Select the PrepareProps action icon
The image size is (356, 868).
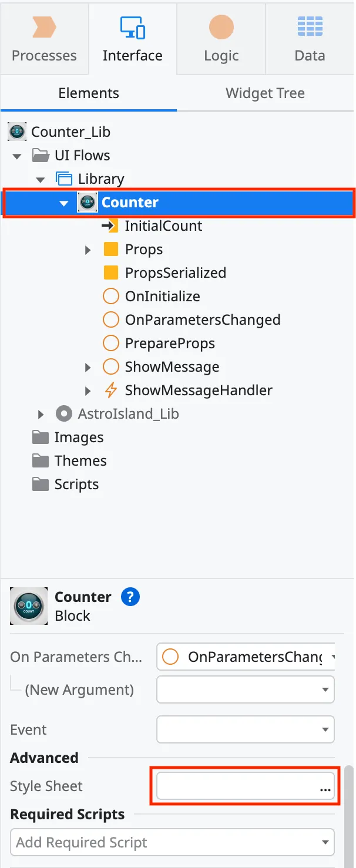111,343
